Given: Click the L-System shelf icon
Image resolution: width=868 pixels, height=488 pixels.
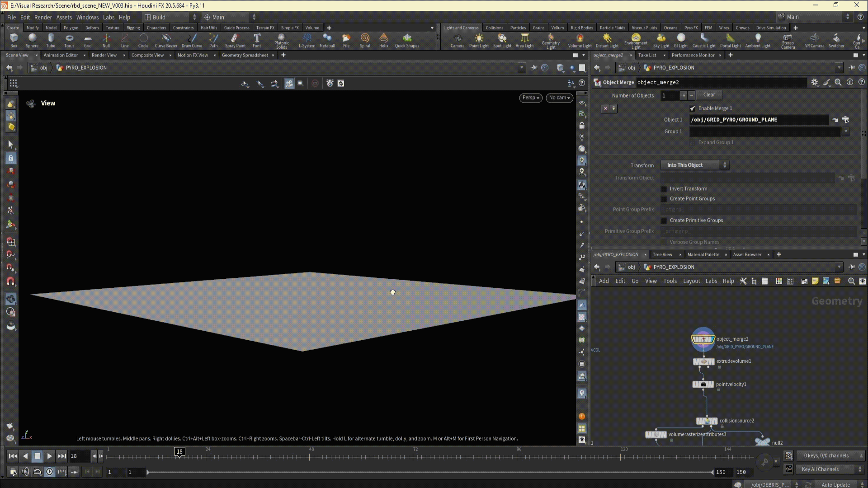Looking at the screenshot, I should [x=307, y=40].
